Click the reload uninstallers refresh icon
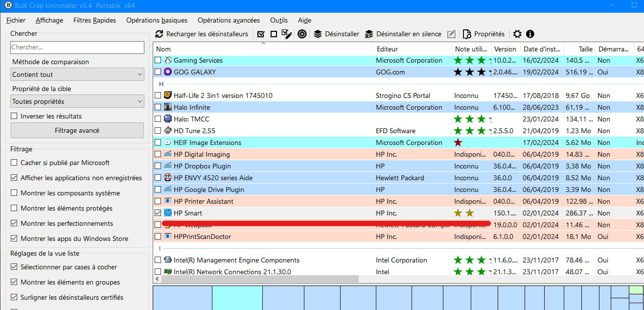 point(159,34)
